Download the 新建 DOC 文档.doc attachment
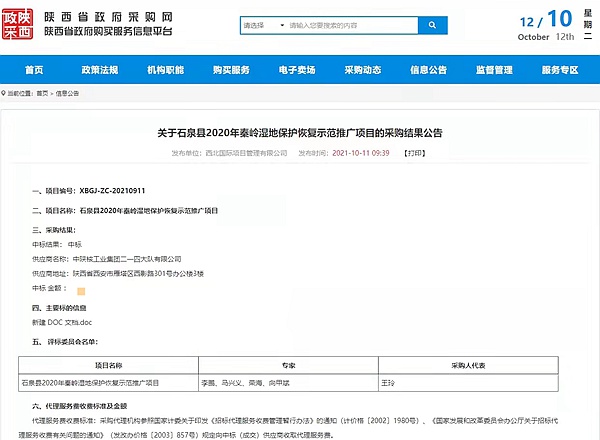Screen dimensions: 600x440 (61, 323)
